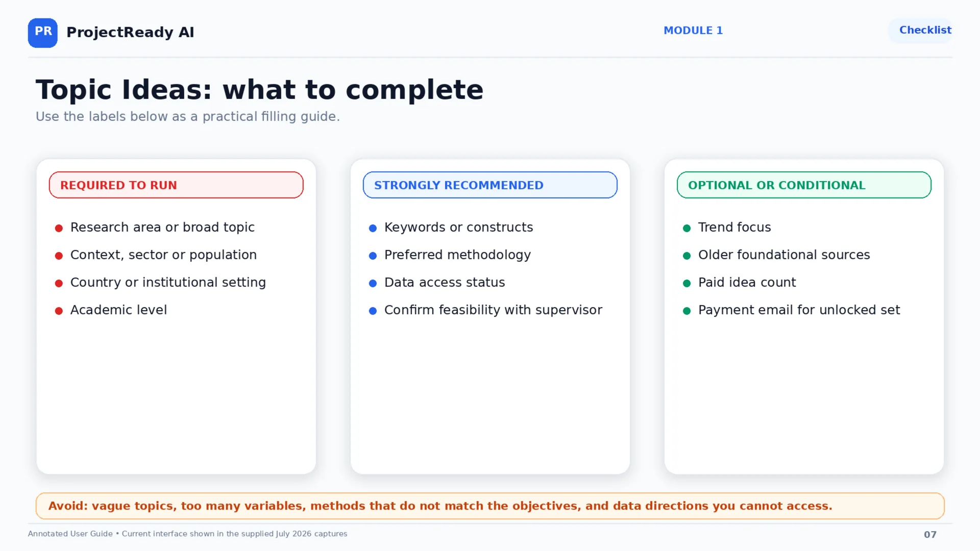Select Older foundational sources item
This screenshot has height=551, width=980.
[784, 255]
